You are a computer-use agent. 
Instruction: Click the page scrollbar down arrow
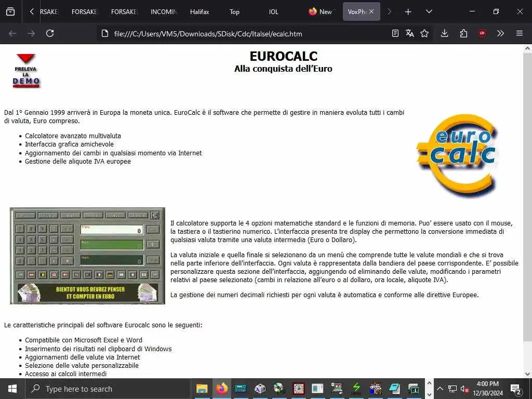pos(527,374)
